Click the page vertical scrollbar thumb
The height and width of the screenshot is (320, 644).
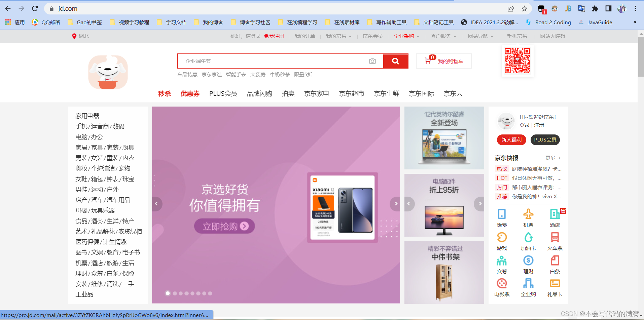click(x=641, y=56)
